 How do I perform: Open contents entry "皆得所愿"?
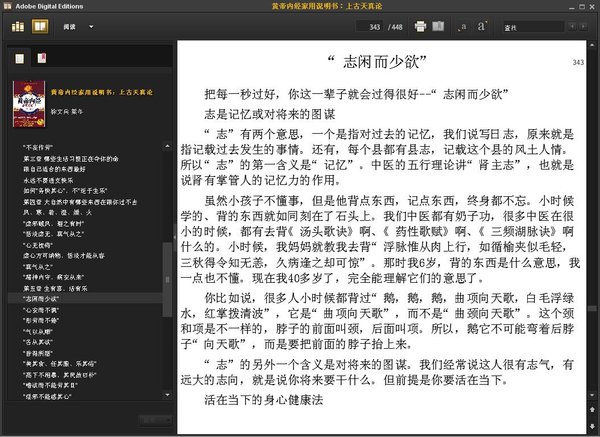(38, 353)
